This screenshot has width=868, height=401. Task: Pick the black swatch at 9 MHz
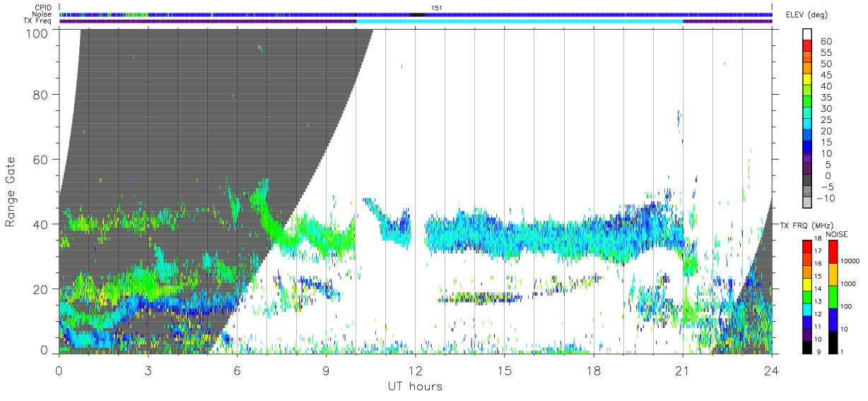click(807, 347)
